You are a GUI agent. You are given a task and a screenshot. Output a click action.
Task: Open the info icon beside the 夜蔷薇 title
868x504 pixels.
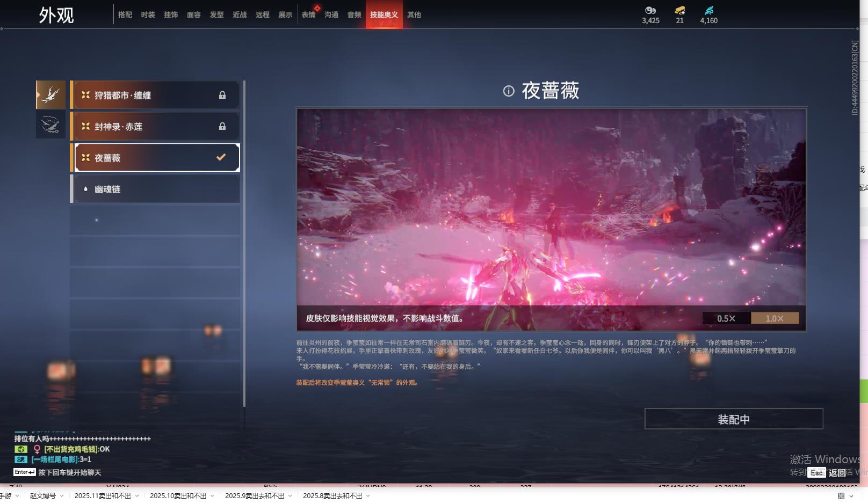(509, 91)
